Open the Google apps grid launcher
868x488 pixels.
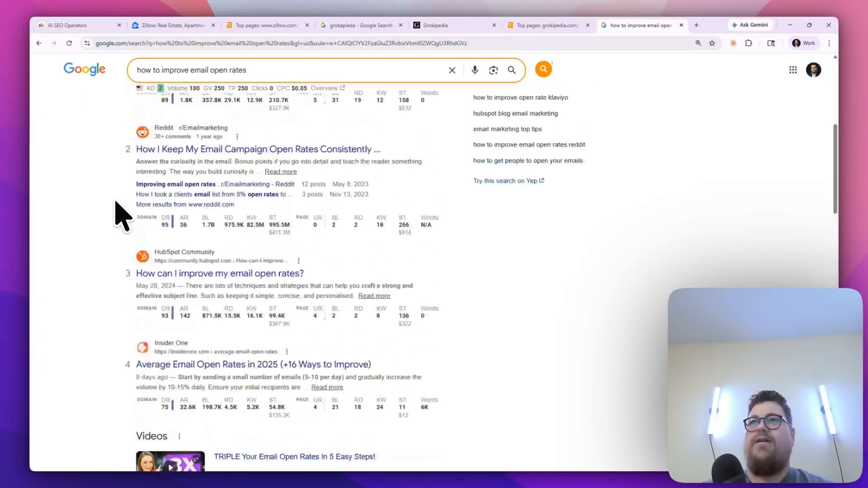tap(793, 69)
